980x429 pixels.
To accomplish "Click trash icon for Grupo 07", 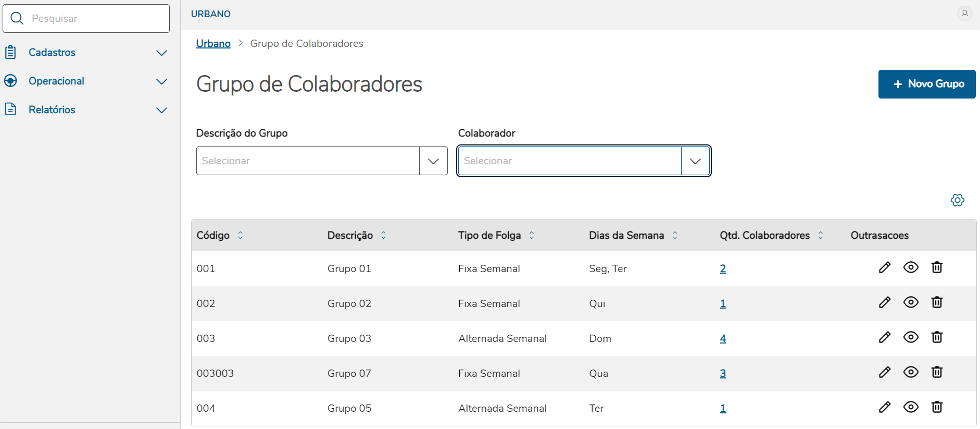I will point(937,372).
